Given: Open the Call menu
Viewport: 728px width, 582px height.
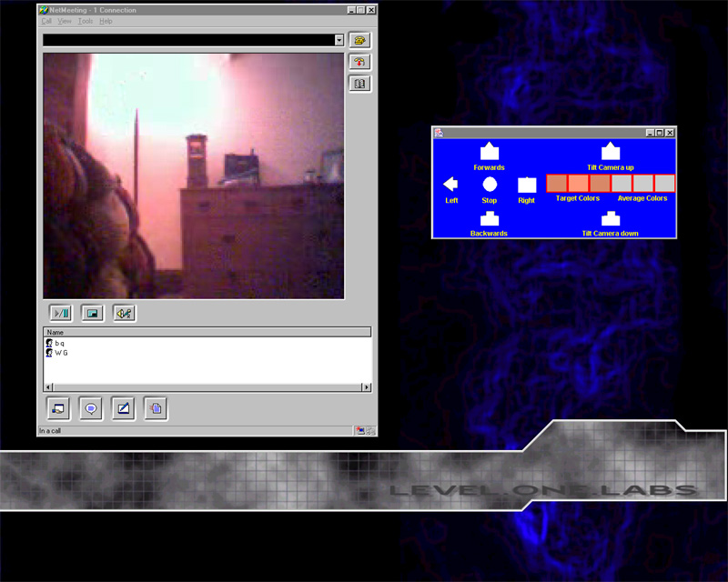Looking at the screenshot, I should 46,21.
